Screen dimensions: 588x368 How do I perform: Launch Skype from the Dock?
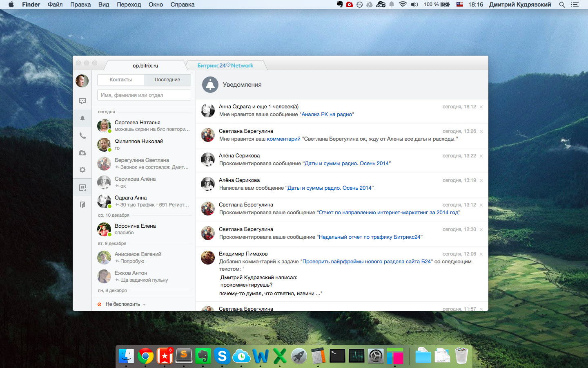pyautogui.click(x=222, y=356)
